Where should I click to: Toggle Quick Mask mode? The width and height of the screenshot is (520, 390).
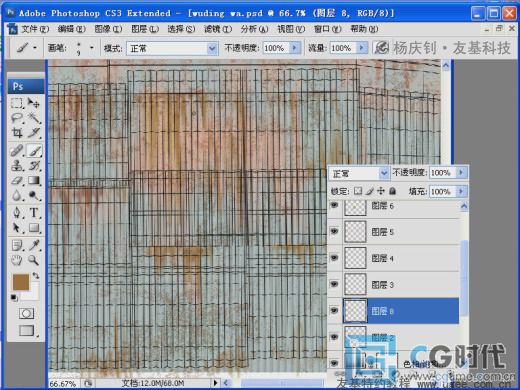point(26,314)
